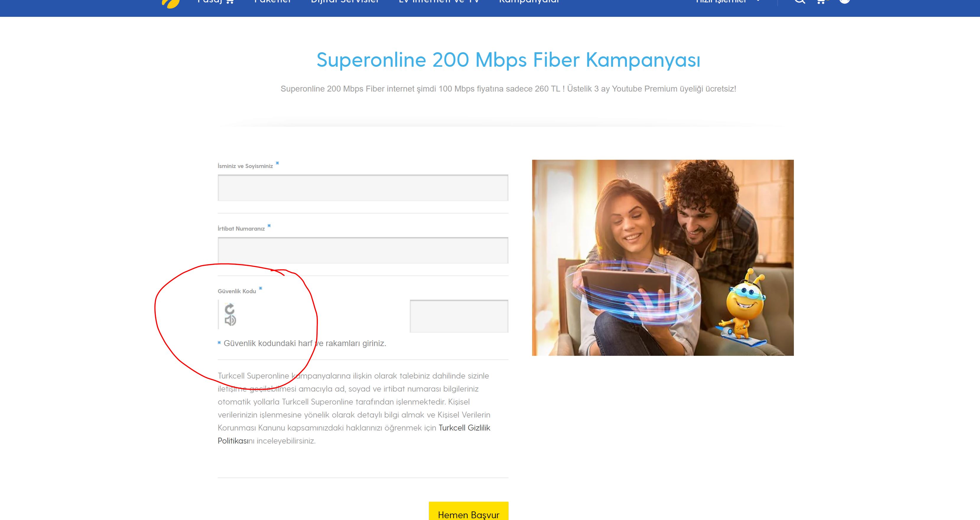Focus the Güvenlik Kodu entry box
The width and height of the screenshot is (980, 520).
(459, 316)
